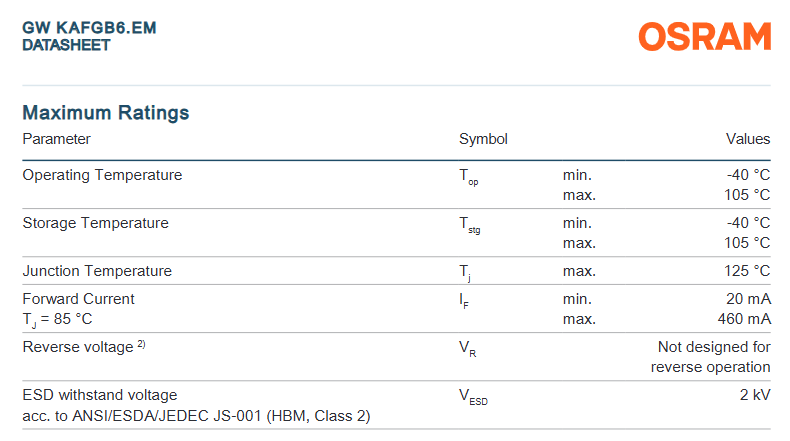
Task: Select the Values column header
Action: coord(748,139)
